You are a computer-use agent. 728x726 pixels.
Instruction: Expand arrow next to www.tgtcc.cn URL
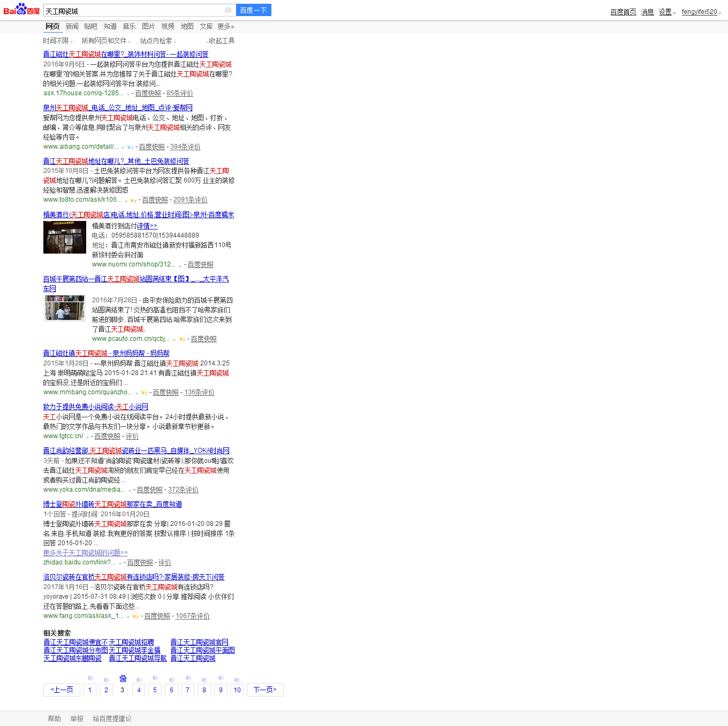tap(87, 437)
